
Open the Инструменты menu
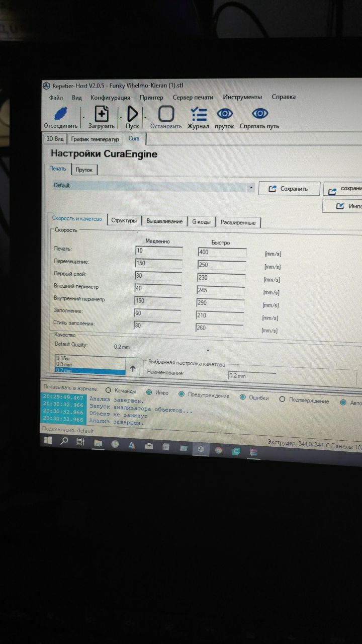[x=242, y=97]
